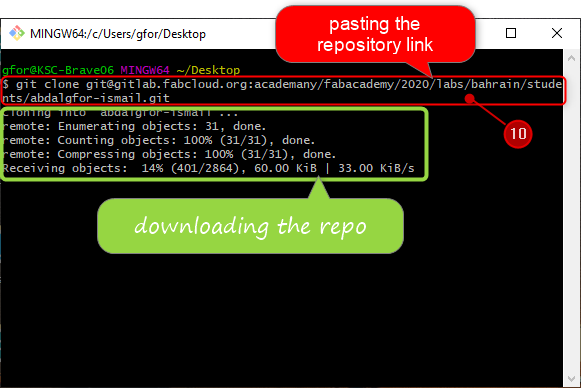Maximize the MINGW64 terminal window
The image size is (581, 388).
[511, 33]
